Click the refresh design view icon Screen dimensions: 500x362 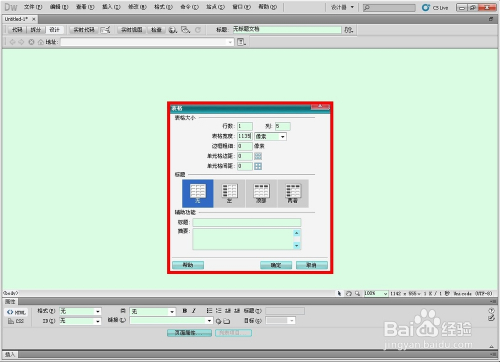pyautogui.click(x=198, y=30)
